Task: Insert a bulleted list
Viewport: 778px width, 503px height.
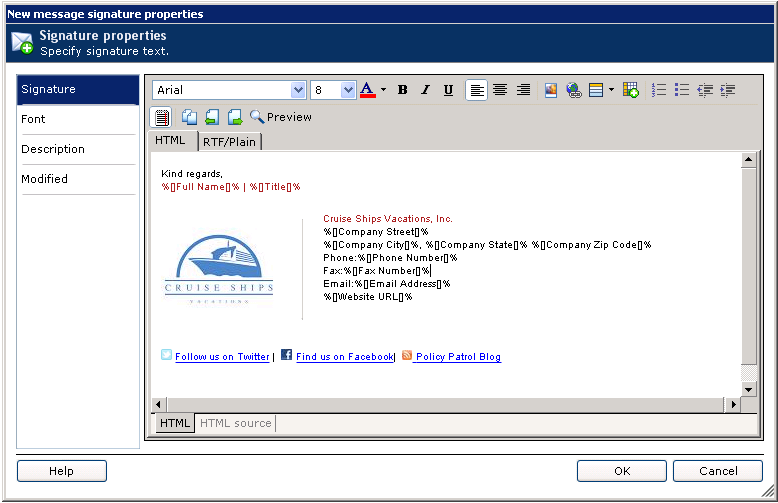Action: [x=682, y=90]
